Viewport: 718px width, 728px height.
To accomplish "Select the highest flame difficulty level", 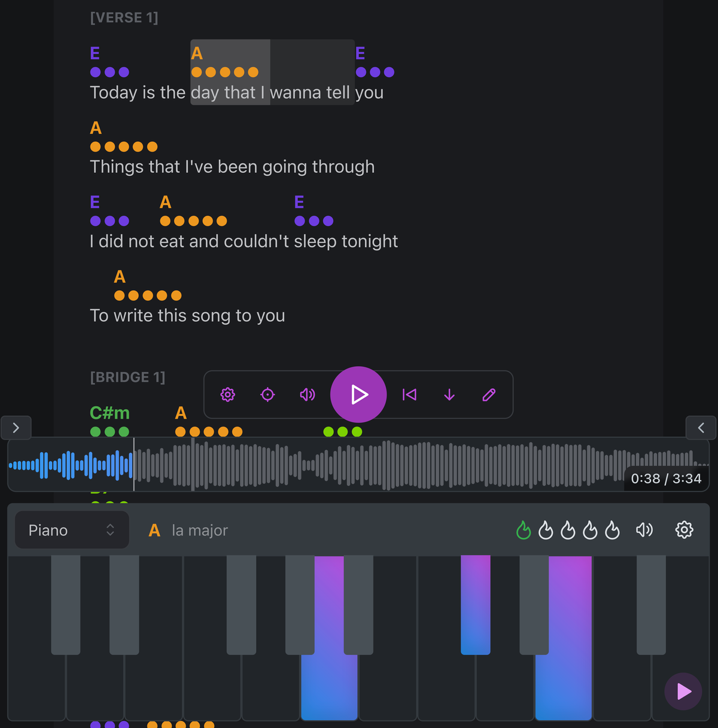I will pyautogui.click(x=612, y=530).
